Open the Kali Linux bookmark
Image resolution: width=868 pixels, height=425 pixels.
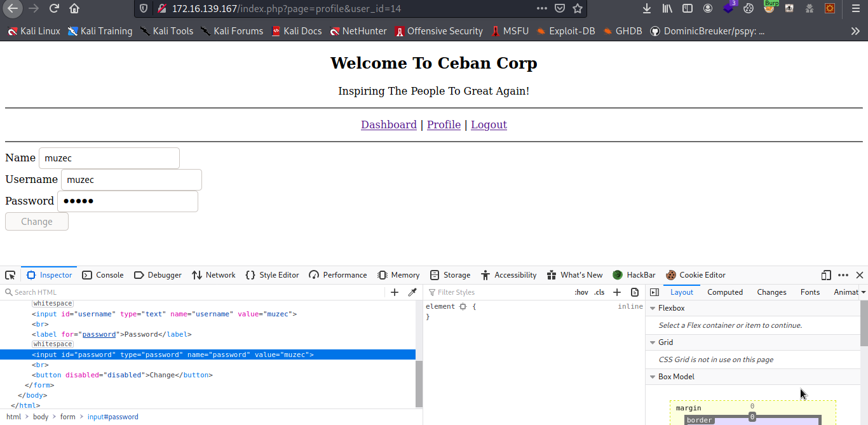point(34,30)
